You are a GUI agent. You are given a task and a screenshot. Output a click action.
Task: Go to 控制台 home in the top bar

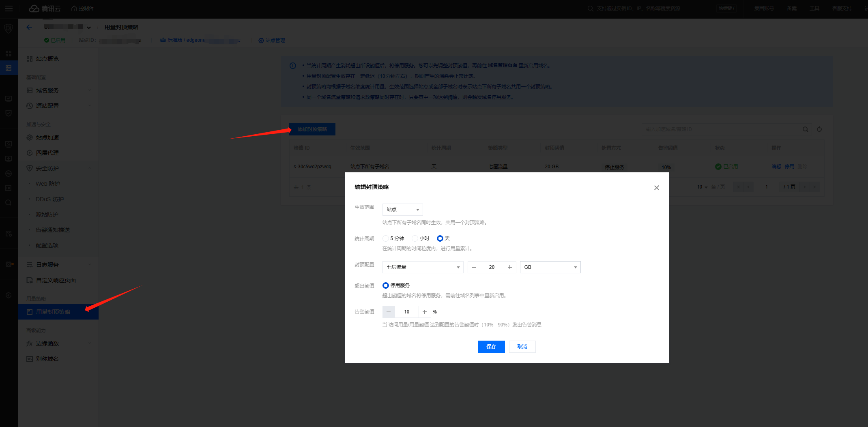[x=83, y=9]
